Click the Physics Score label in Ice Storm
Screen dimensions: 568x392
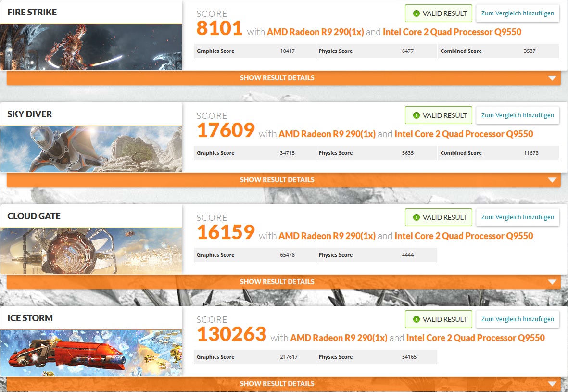[335, 357]
